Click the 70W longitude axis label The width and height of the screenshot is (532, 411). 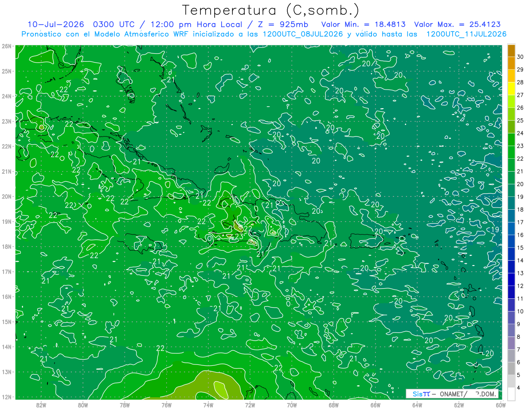[x=292, y=404]
